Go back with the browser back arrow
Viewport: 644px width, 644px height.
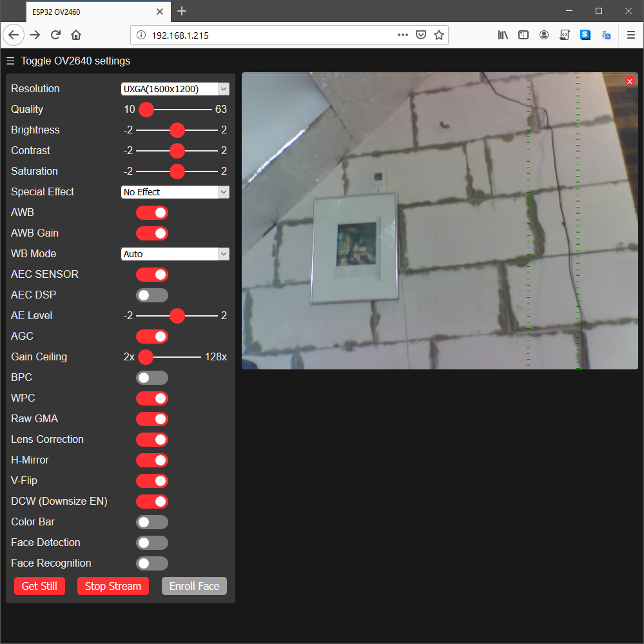(x=14, y=35)
